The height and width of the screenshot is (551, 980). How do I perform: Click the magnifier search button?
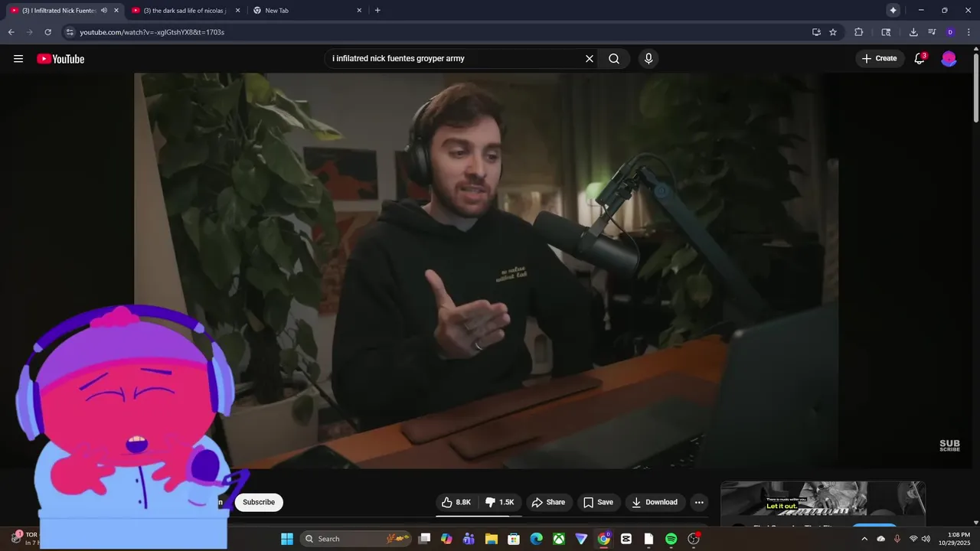[614, 58]
